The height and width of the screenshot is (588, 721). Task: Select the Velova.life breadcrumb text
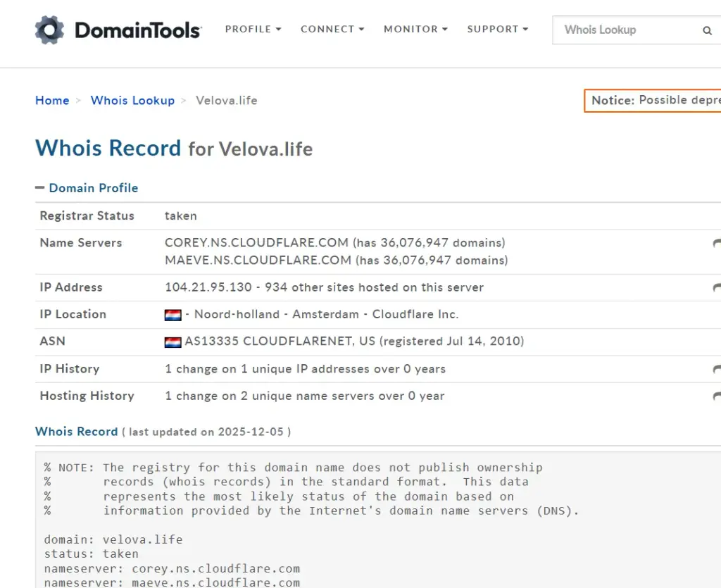coord(226,101)
